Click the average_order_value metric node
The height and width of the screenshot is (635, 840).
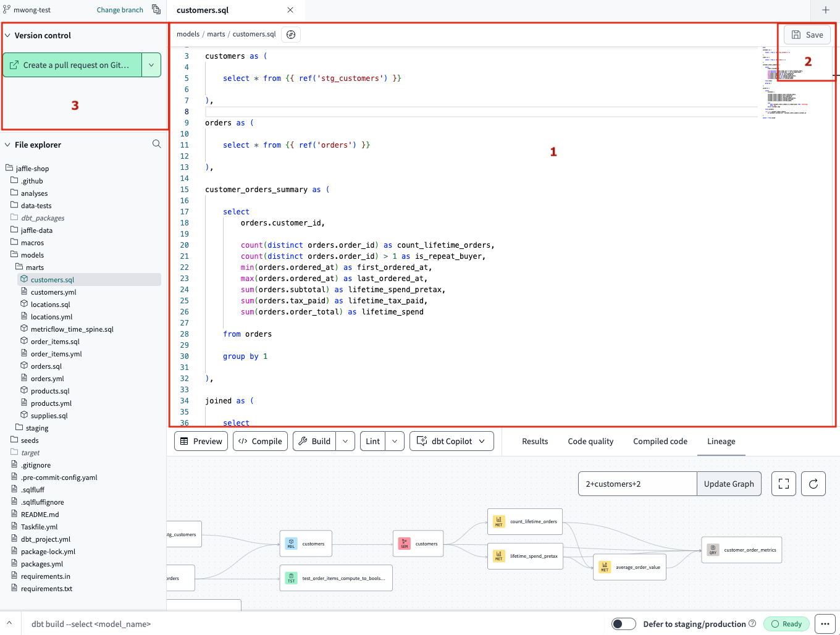(x=629, y=566)
